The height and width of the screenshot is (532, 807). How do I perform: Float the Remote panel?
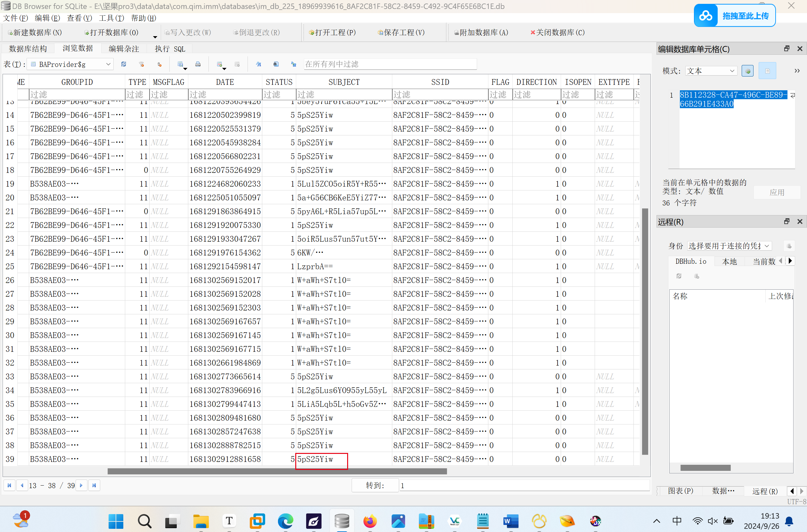coord(787,222)
